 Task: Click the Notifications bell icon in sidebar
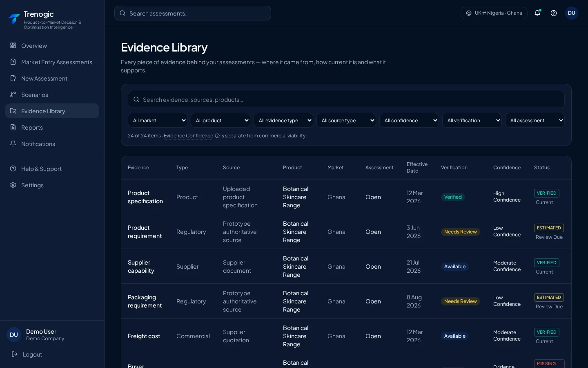[13, 144]
